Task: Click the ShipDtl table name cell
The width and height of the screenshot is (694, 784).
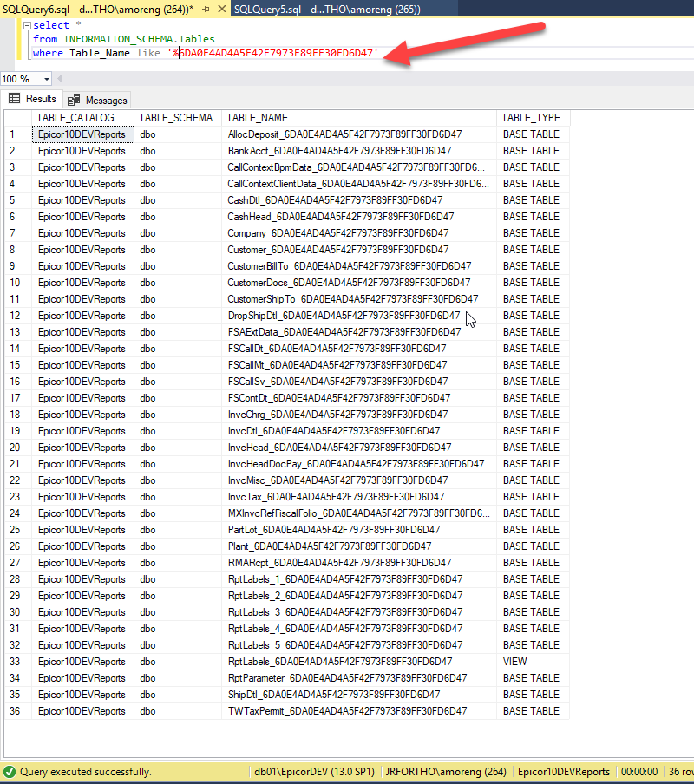Action: click(359, 696)
